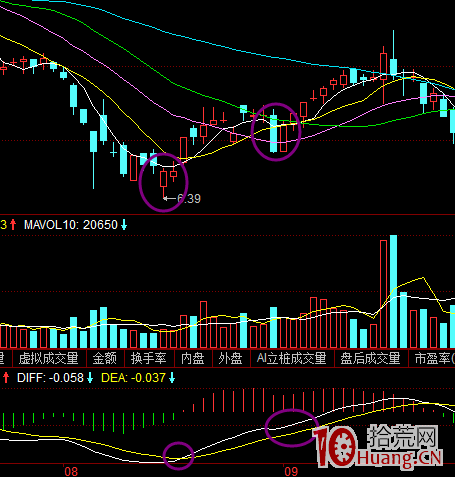Click the tallest cyan volume bar
The image size is (455, 477).
coord(394,292)
